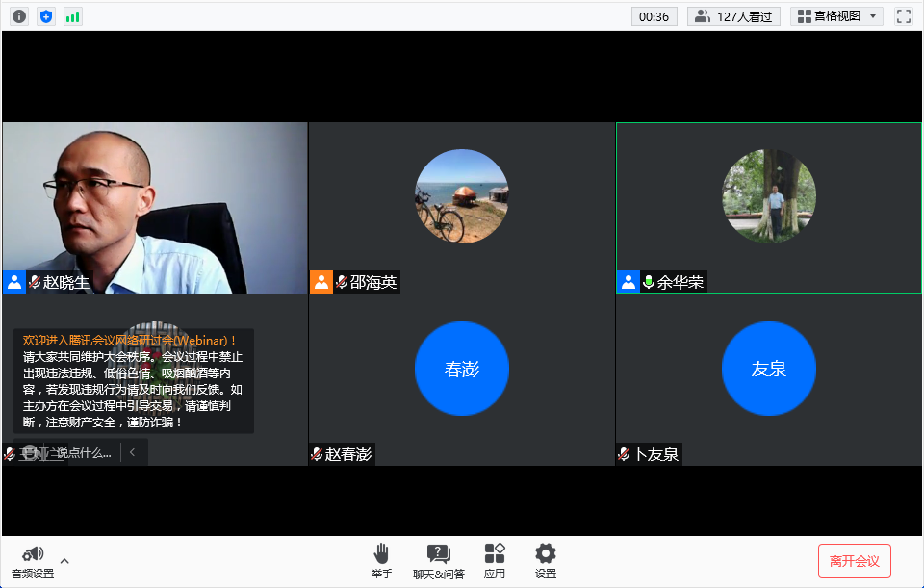This screenshot has width=924, height=588.
Task: Show the 127人看过 viewer list
Action: (x=733, y=16)
